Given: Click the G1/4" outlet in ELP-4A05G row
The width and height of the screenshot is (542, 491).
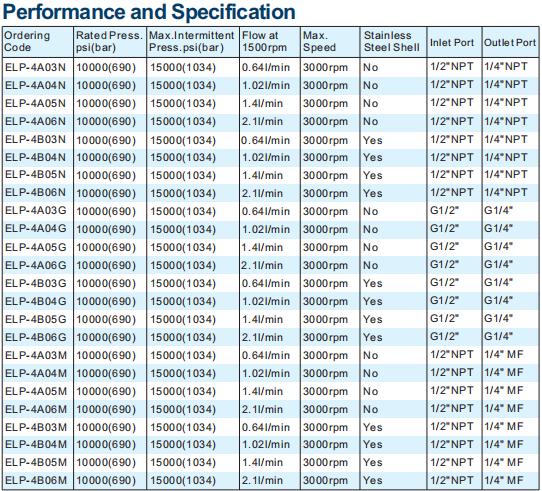Looking at the screenshot, I should pyautogui.click(x=498, y=246).
